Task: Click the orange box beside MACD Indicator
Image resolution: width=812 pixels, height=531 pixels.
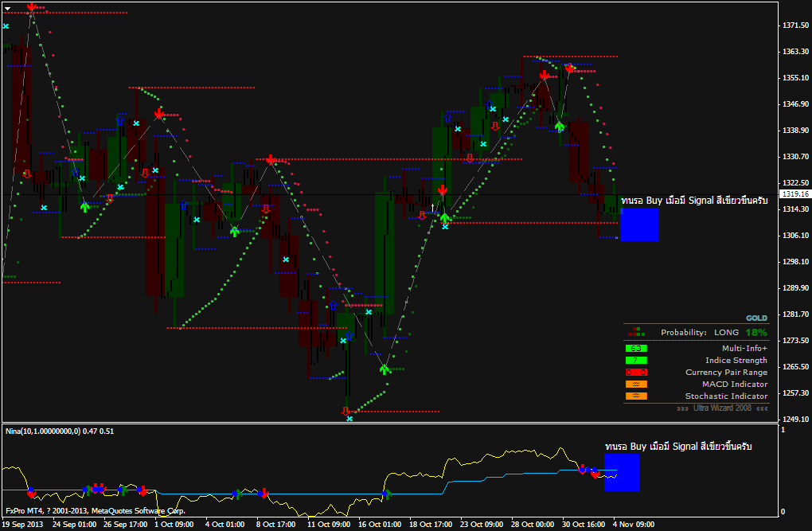Action: (x=636, y=384)
